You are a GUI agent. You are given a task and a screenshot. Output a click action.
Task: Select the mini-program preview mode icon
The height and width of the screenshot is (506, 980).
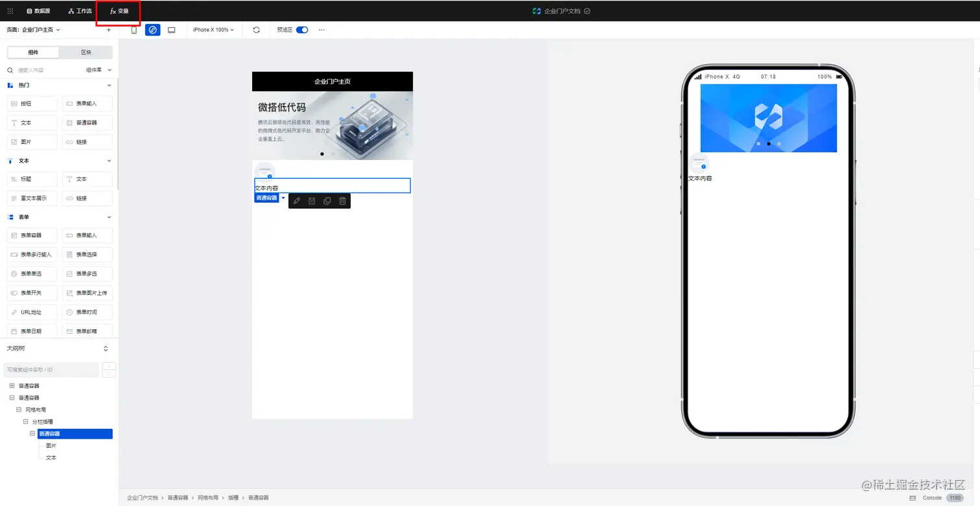[153, 30]
